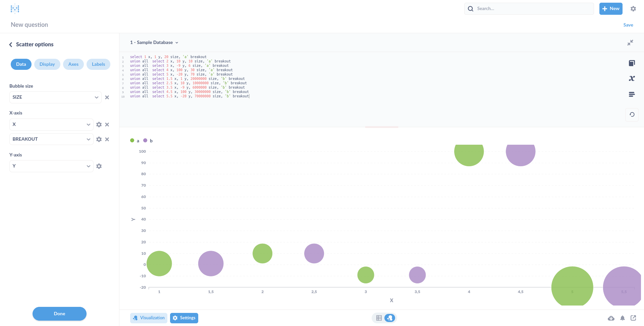
Task: Set up an alert via the bell icon
Action: 623,318
